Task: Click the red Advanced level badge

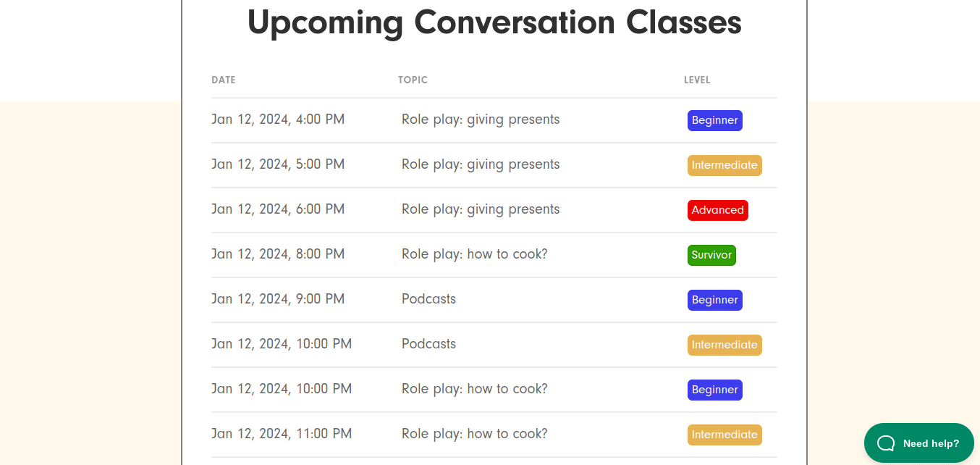Action: 717,210
